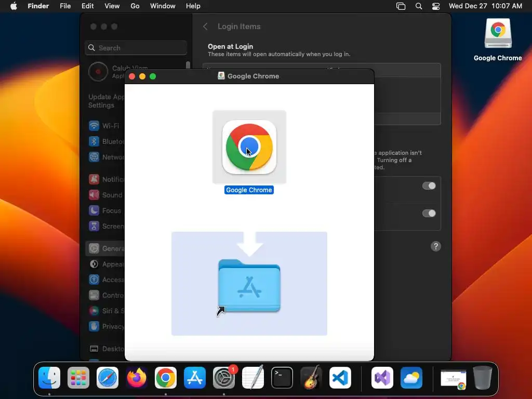
Task: Launch Google Chrome from the Dock
Action: click(x=166, y=378)
